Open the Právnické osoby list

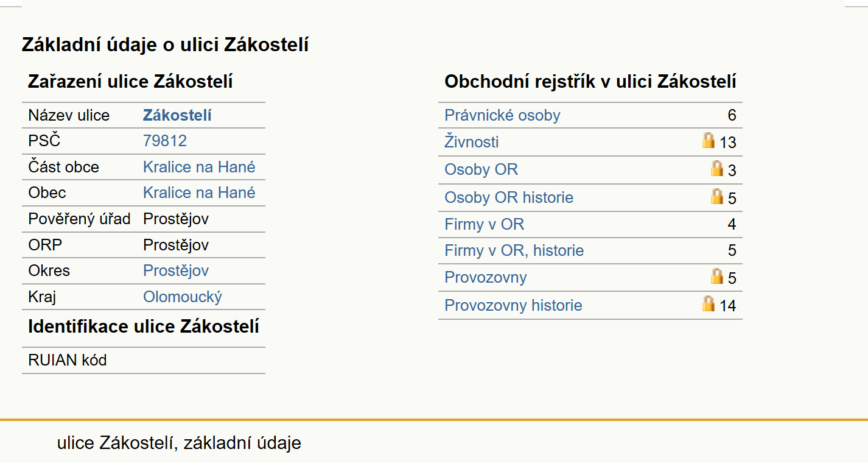502,115
